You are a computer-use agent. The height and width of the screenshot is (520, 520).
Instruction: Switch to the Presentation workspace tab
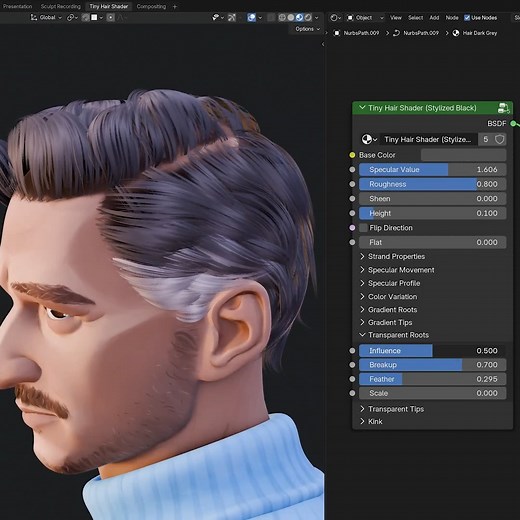click(18, 6)
